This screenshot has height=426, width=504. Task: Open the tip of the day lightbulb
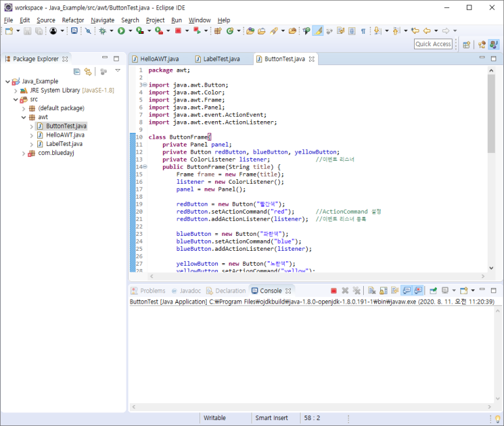497,419
